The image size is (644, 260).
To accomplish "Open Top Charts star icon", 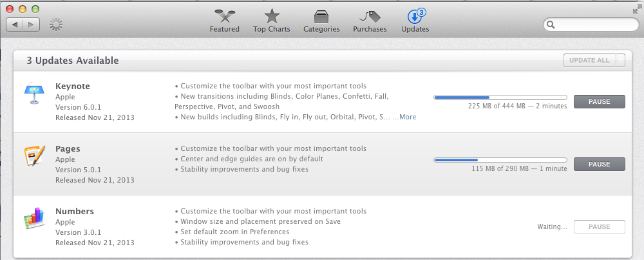I will (272, 17).
